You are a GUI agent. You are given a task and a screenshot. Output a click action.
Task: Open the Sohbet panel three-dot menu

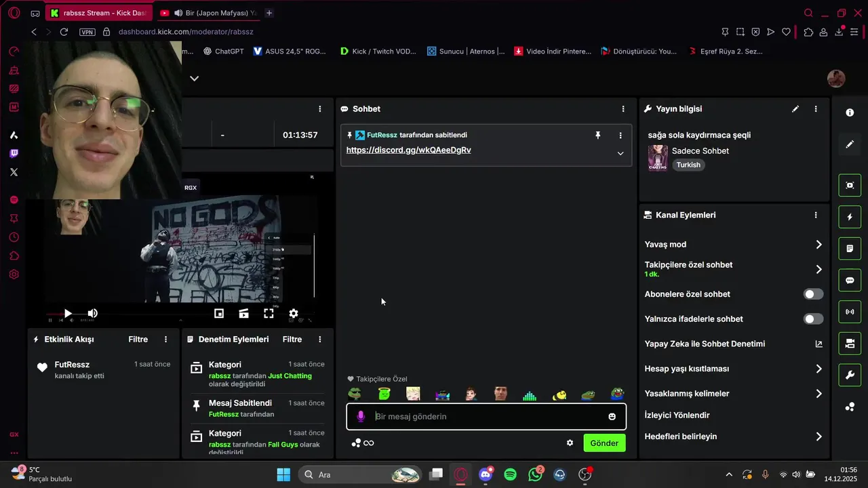point(623,108)
